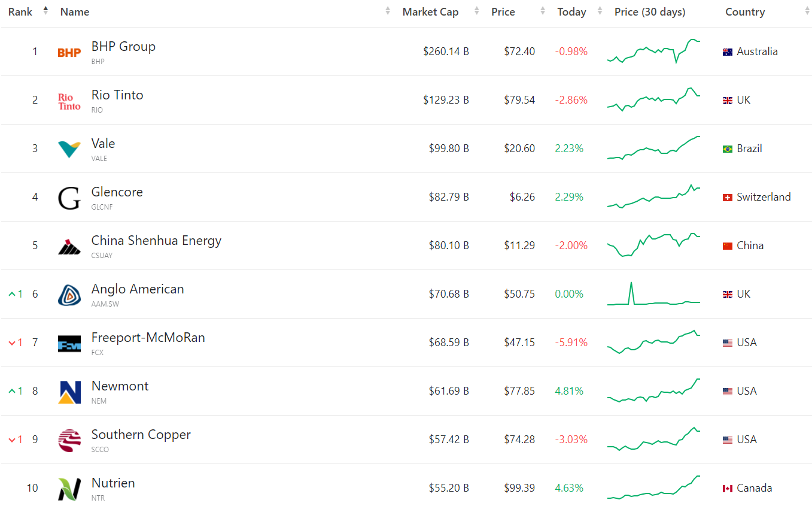Screen dimensions: 812x512
Task: Click the China Shenhua Energy logo
Action: [x=69, y=247]
